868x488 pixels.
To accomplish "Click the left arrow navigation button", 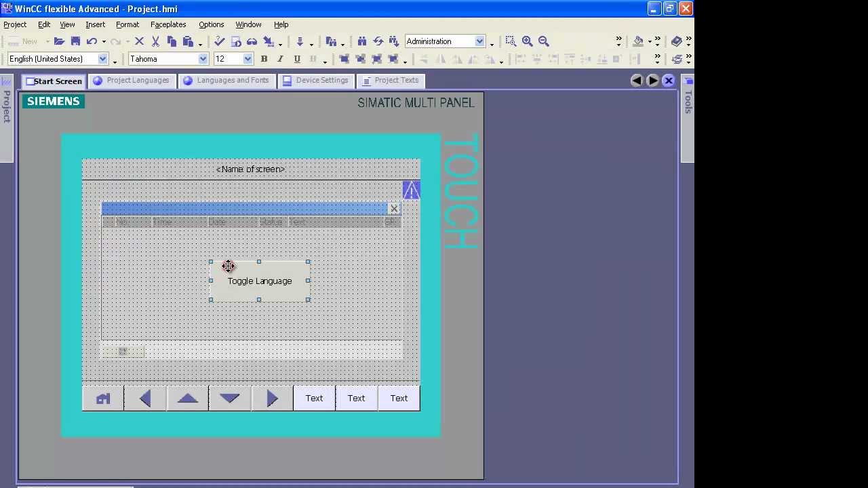I will click(145, 399).
